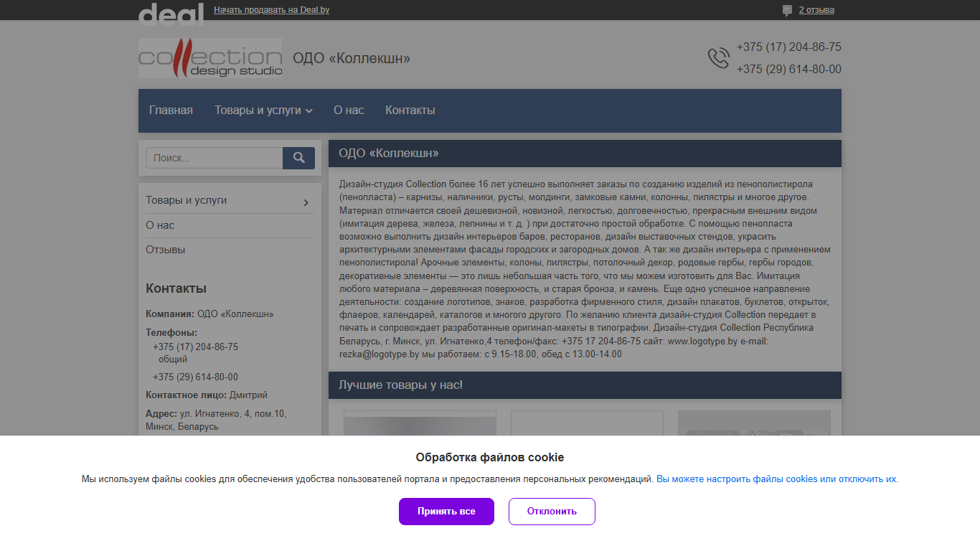Image resolution: width=980 pixels, height=551 pixels.
Task: Click the Collection design studio logo
Action: (210, 58)
